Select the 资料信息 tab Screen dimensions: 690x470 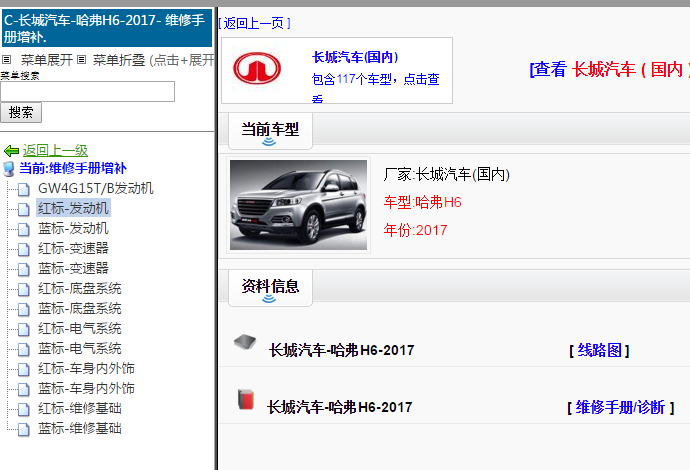tap(270, 288)
